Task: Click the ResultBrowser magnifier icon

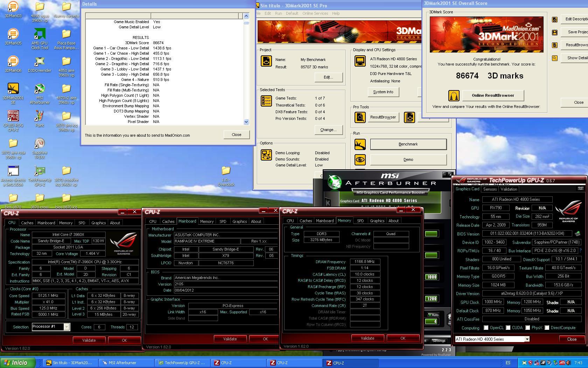Action: (x=360, y=117)
